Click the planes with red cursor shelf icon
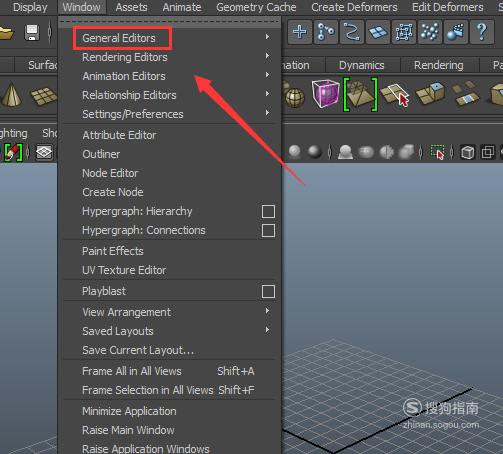 395,95
